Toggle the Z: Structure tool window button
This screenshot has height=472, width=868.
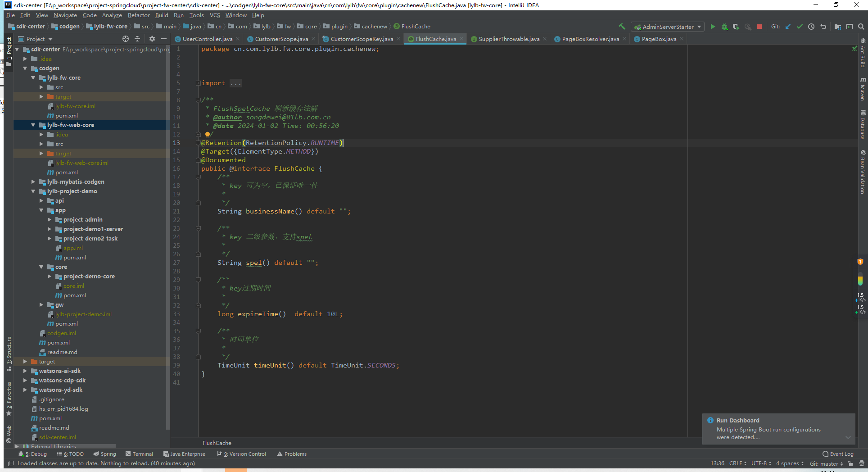[x=9, y=354]
